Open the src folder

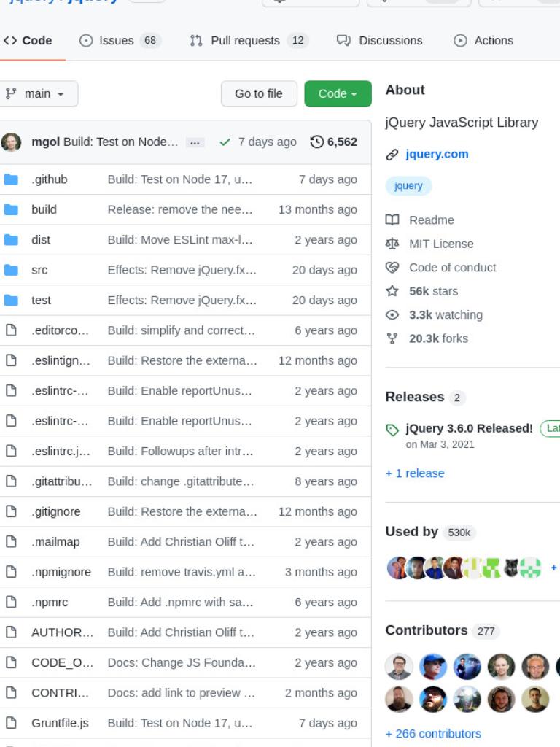click(39, 270)
